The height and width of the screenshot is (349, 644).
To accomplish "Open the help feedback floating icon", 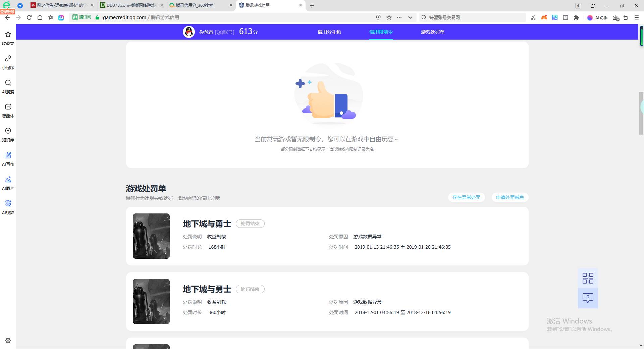I will point(588,298).
